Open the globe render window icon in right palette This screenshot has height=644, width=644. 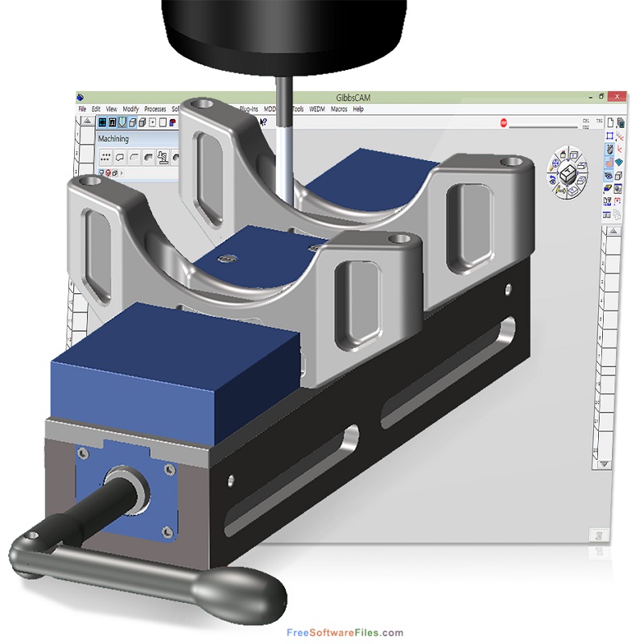(617, 188)
